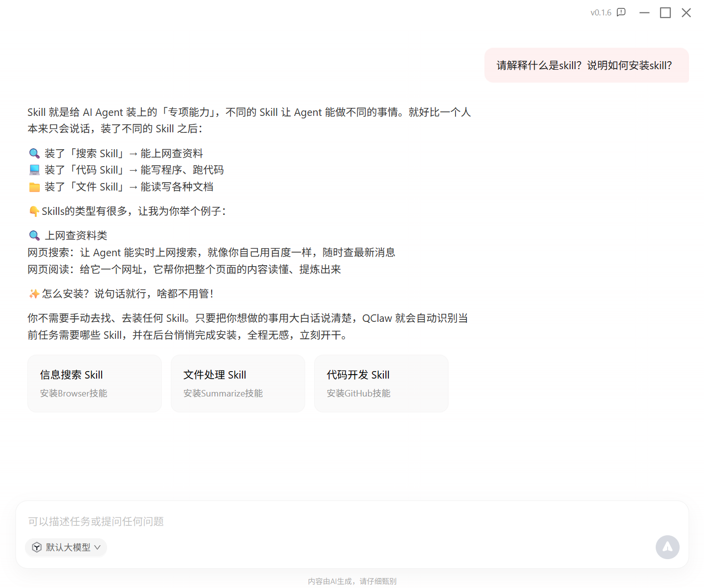704x588 pixels.
Task: Maximize the chat window
Action: (665, 12)
